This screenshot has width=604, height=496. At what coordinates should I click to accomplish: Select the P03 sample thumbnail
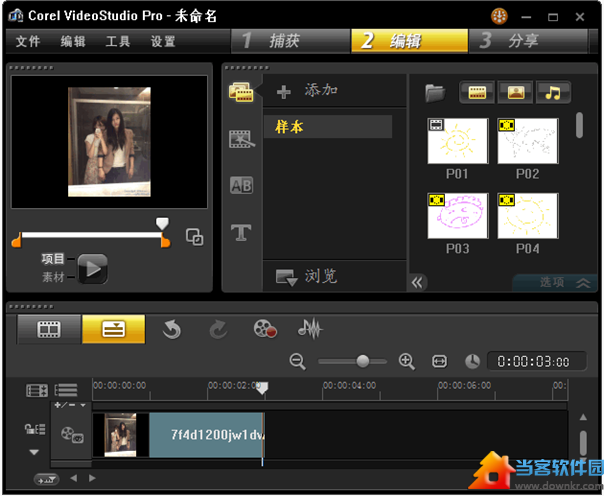pyautogui.click(x=458, y=217)
